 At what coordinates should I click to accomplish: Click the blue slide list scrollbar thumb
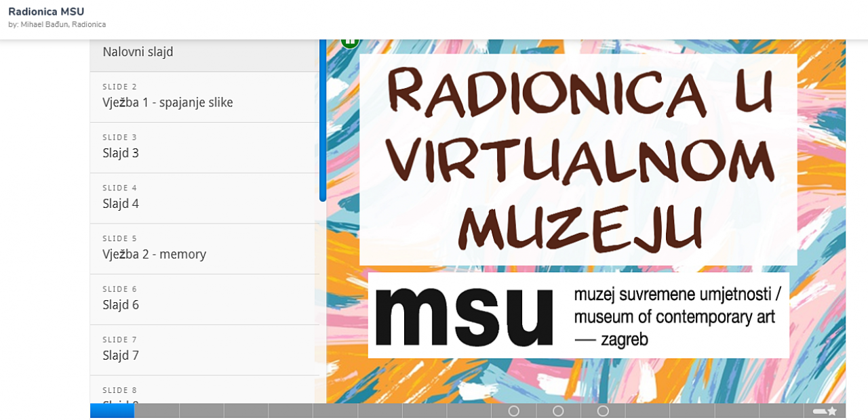pyautogui.click(x=323, y=121)
